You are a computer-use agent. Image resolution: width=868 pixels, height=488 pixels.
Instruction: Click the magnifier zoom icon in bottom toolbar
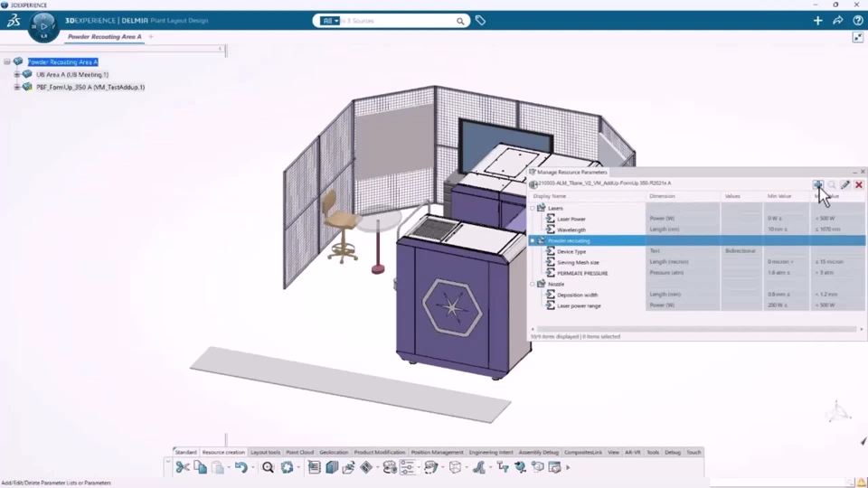(x=268, y=467)
